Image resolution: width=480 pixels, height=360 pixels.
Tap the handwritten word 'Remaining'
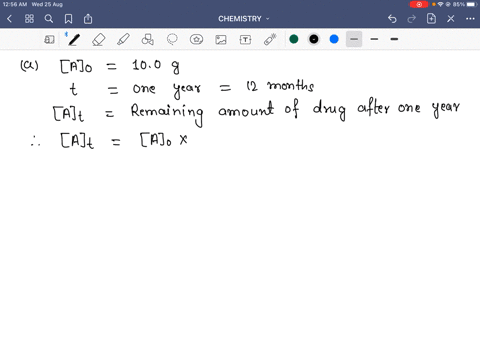(167, 114)
